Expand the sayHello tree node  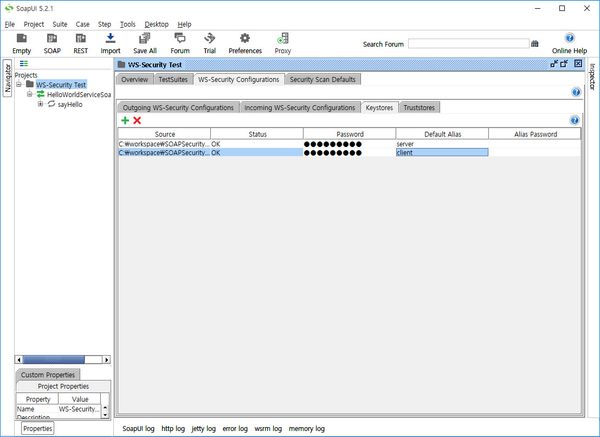(40, 104)
